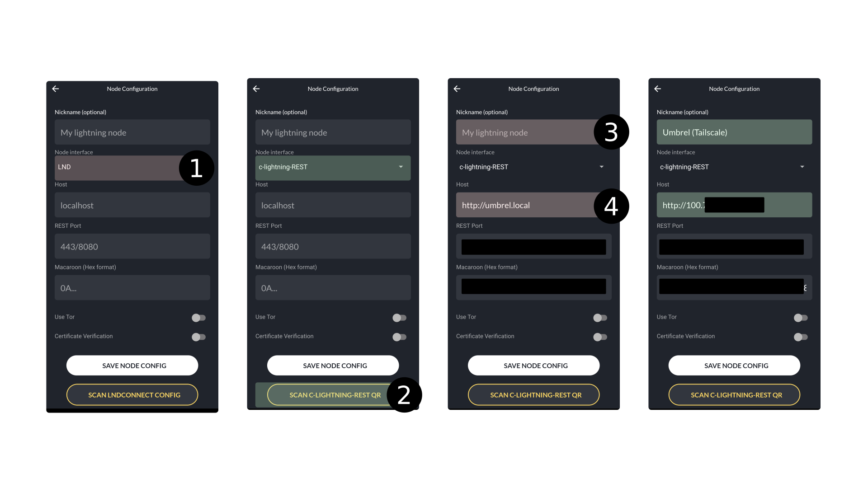Click the back arrow icon on screen 2
This screenshot has height=488, width=868.
point(256,88)
